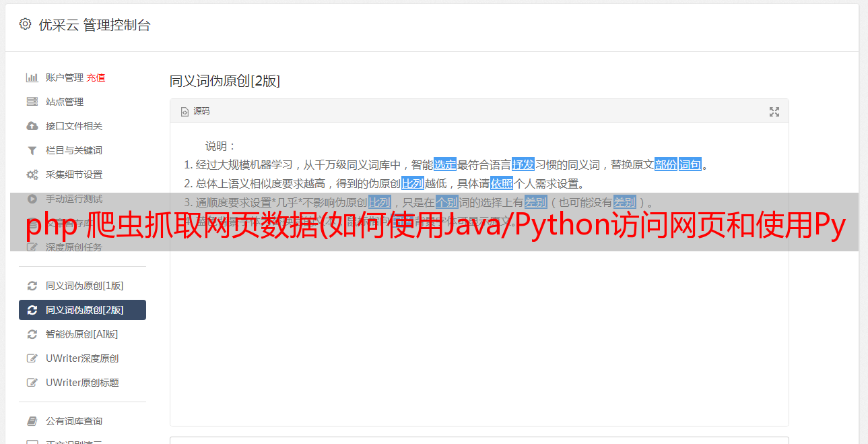Go to 接口文件相关 section
This screenshot has width=868, height=444.
74,126
